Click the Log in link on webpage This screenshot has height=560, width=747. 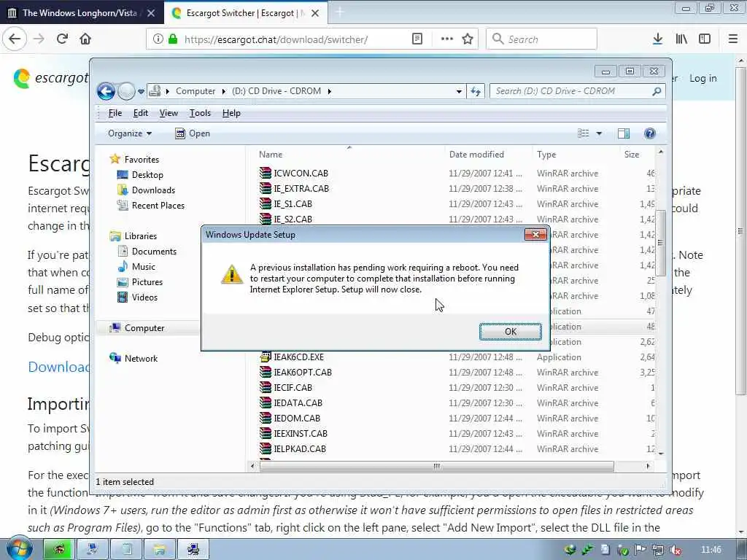[703, 78]
